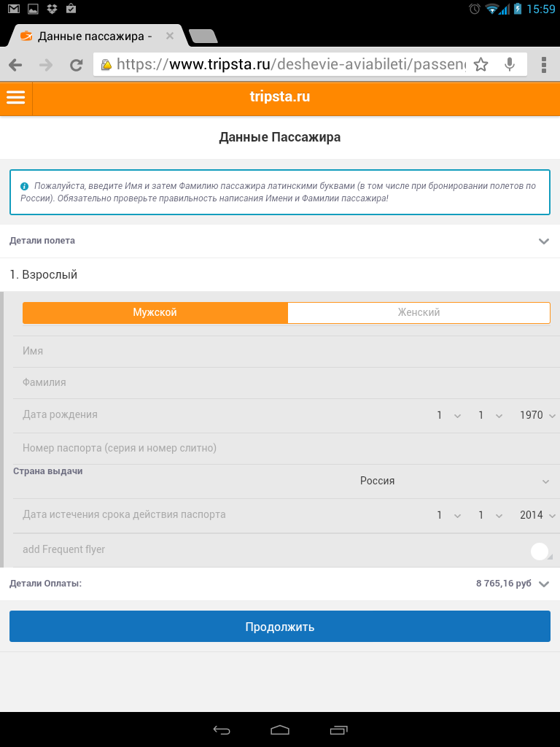Open birth date month dropdown
Screen dimensions: 560x747
tap(491, 415)
